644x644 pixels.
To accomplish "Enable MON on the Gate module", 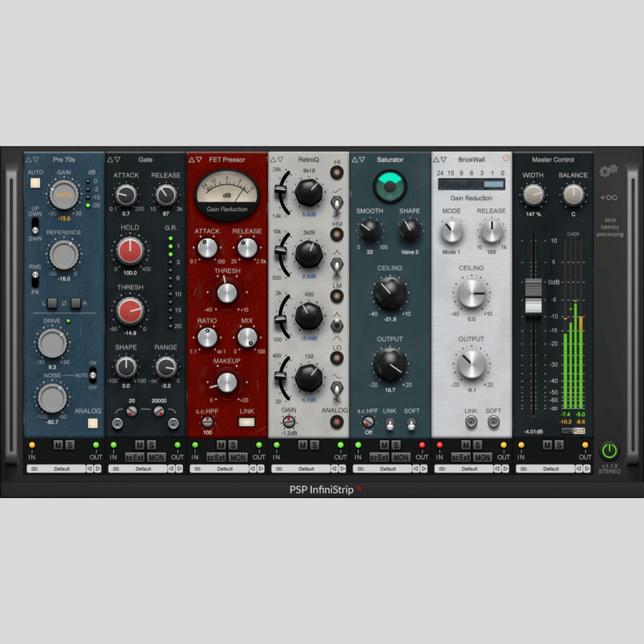I will coord(156,457).
